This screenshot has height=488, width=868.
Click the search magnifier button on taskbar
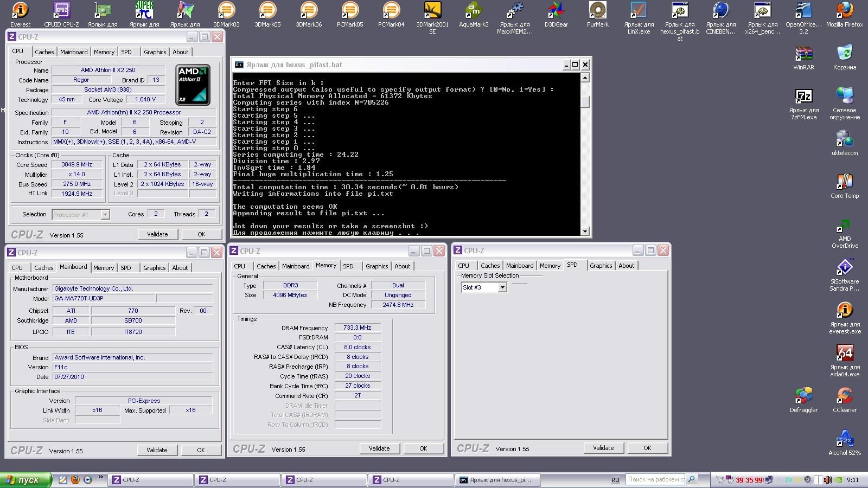click(692, 479)
